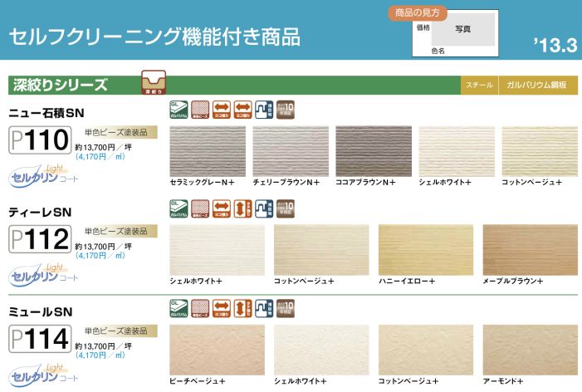Image resolution: width=582 pixels, height=392 pixels.
Task: Click the vertical タテ張り arrow icon for ミュールSN
Action: [x=242, y=308]
